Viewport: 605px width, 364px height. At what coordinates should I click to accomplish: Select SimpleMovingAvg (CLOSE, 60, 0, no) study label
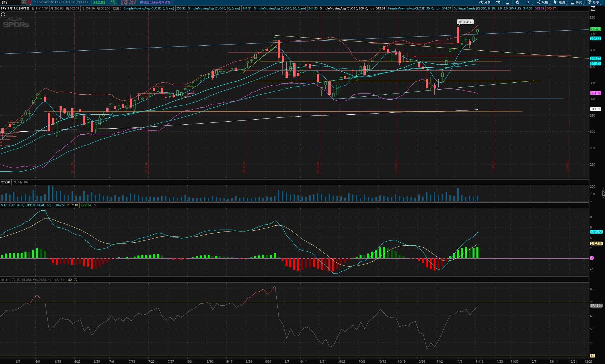click(214, 8)
